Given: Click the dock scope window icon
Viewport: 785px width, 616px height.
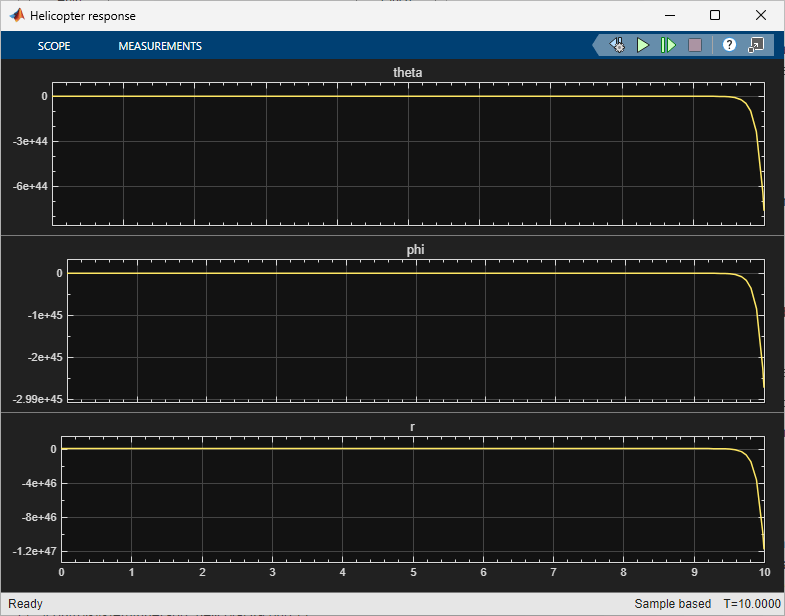Looking at the screenshot, I should tap(757, 46).
